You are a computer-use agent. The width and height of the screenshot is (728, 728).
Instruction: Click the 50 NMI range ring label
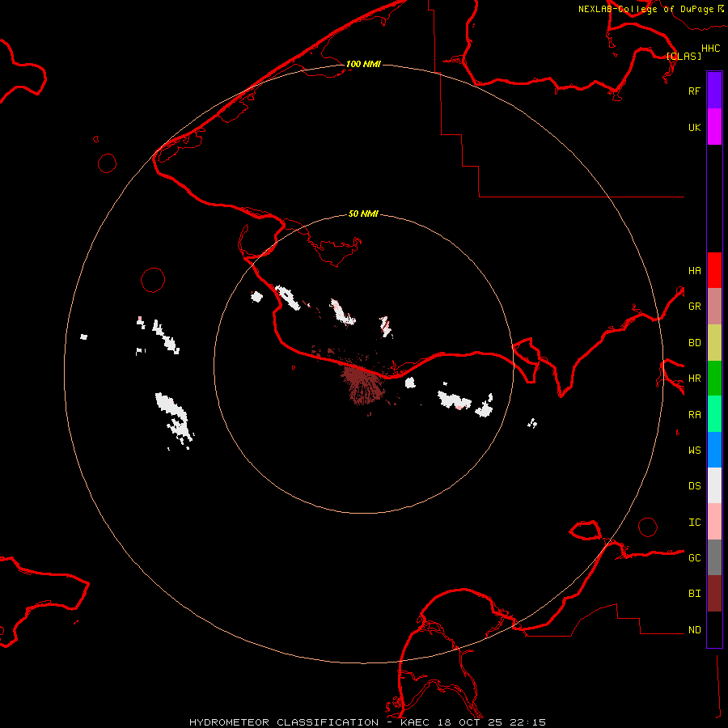(x=363, y=214)
